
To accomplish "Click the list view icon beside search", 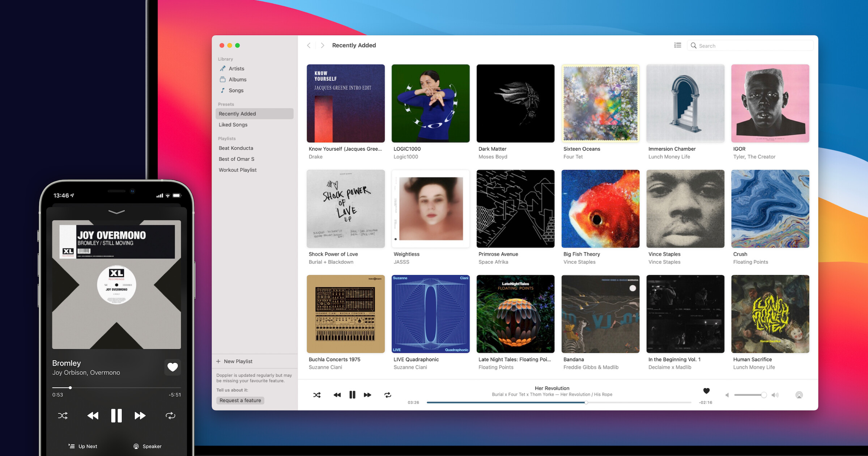I will [x=678, y=45].
